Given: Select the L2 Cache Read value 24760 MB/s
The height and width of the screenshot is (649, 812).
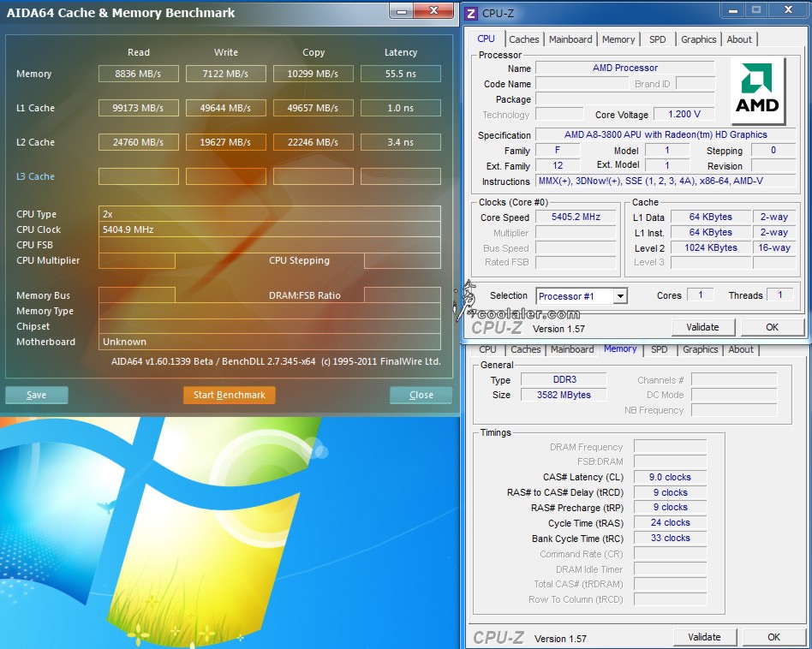Looking at the screenshot, I should [x=138, y=142].
